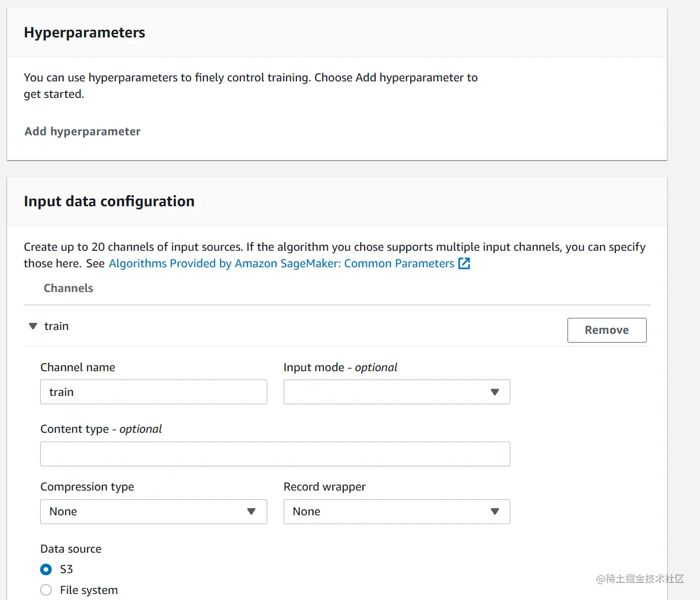Click the Channels column header

[68, 288]
